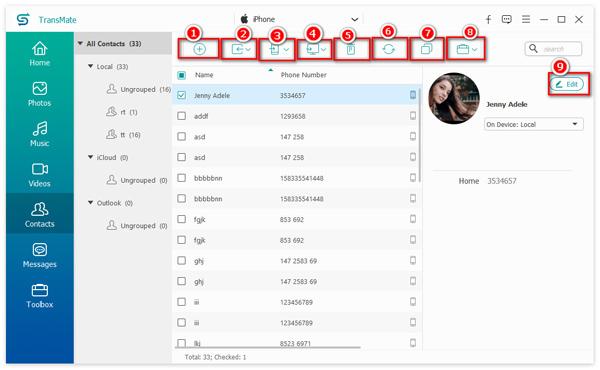600x370 pixels.
Task: Click phone number 1293658
Action: click(292, 116)
